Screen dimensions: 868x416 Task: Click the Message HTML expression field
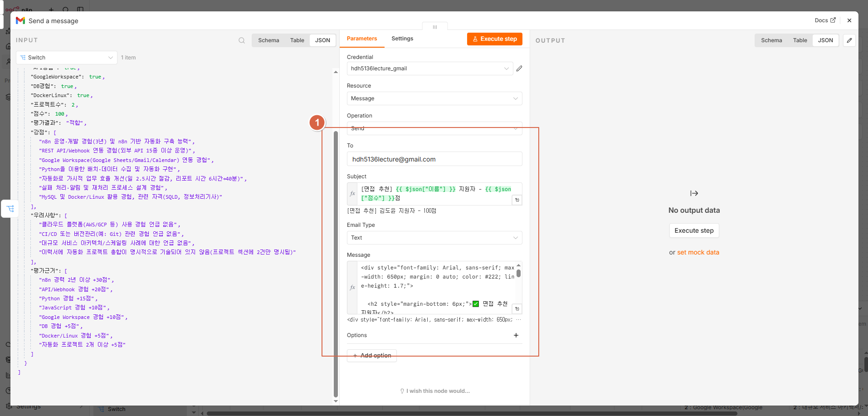[x=435, y=288]
